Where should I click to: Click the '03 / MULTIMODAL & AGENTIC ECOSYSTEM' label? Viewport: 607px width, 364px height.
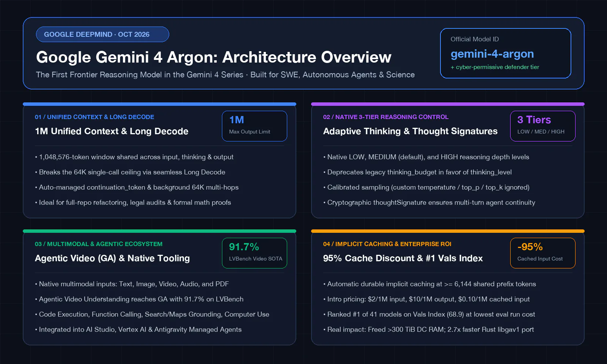pos(99,244)
